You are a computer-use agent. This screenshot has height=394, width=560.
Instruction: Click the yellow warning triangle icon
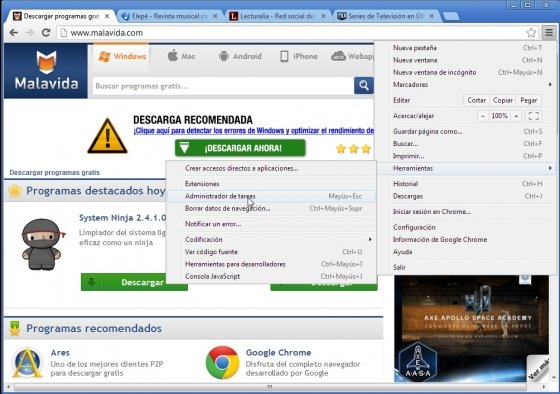pyautogui.click(x=107, y=136)
